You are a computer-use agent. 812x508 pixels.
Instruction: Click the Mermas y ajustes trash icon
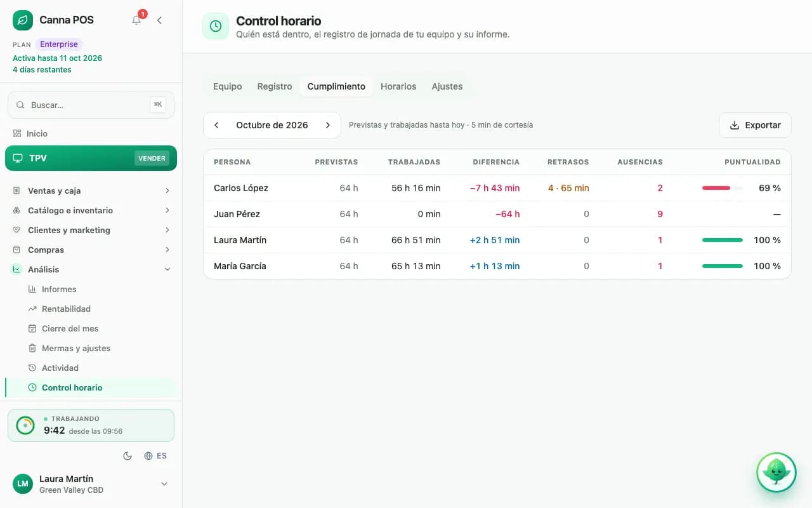32,348
